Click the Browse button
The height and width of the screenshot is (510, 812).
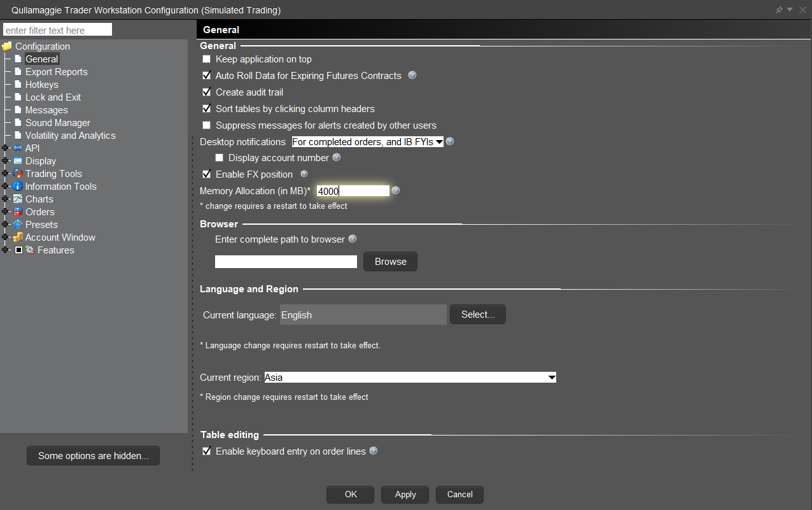point(390,262)
